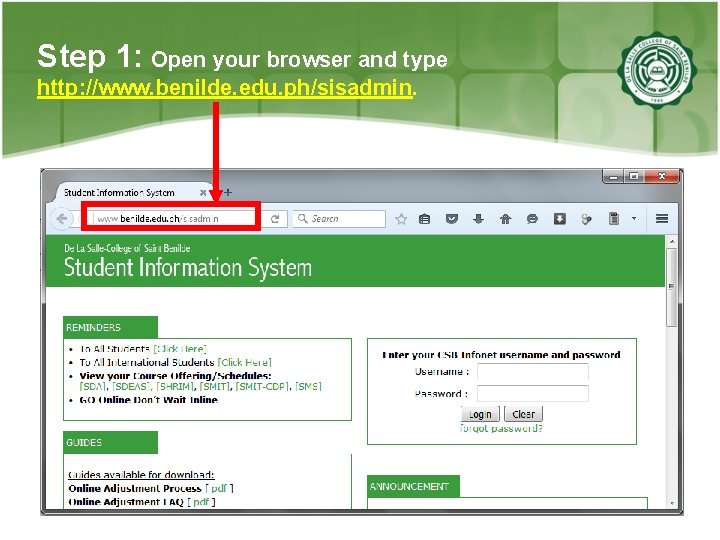Image resolution: width=720 pixels, height=540 pixels.
Task: Close the Student Information System tab
Action: pos(203,193)
